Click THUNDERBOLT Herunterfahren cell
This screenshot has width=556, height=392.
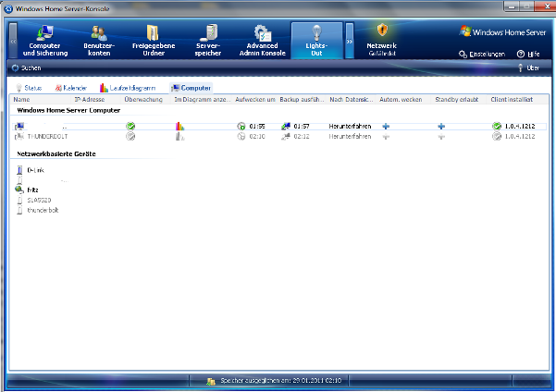pos(350,137)
